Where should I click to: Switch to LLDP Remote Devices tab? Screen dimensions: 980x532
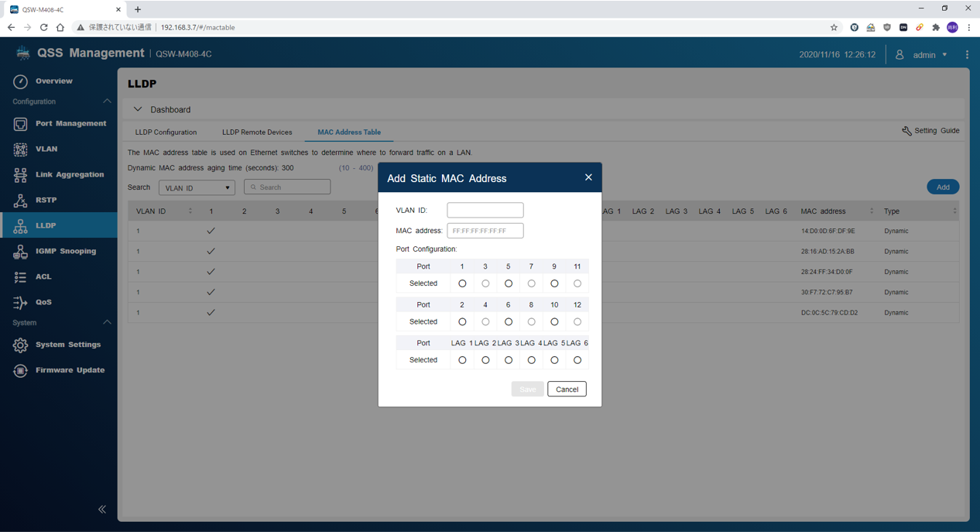257,132
